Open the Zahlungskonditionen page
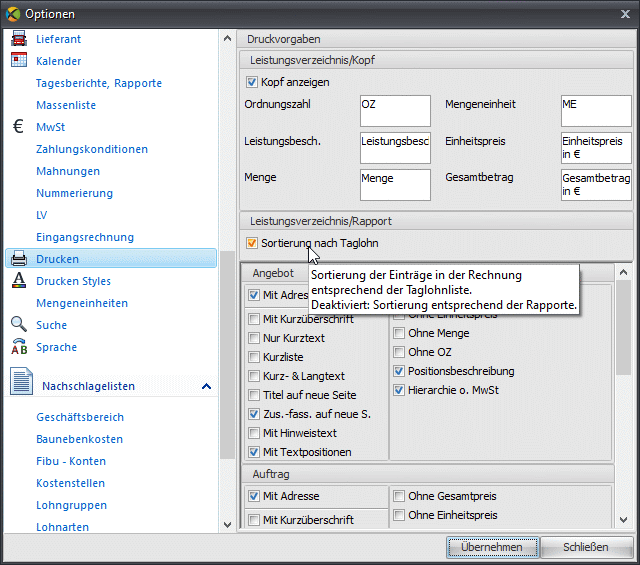This screenshot has width=640, height=565. tap(92, 149)
